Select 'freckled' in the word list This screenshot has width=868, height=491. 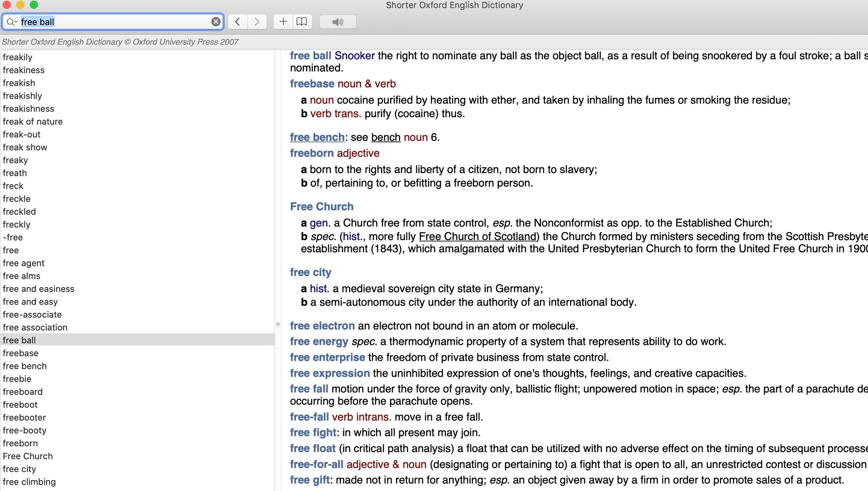[137, 212]
